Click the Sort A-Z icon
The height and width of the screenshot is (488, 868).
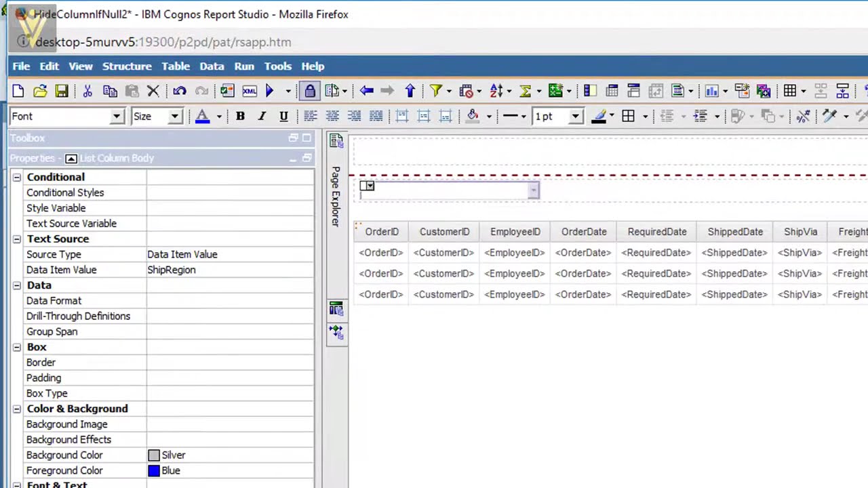(496, 91)
